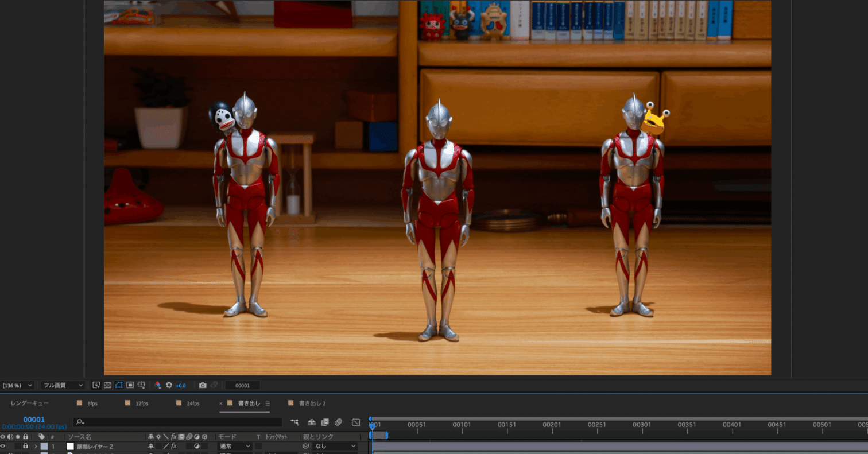Click the label tag column header icon
Image resolution: width=868 pixels, height=454 pixels.
pos(42,437)
